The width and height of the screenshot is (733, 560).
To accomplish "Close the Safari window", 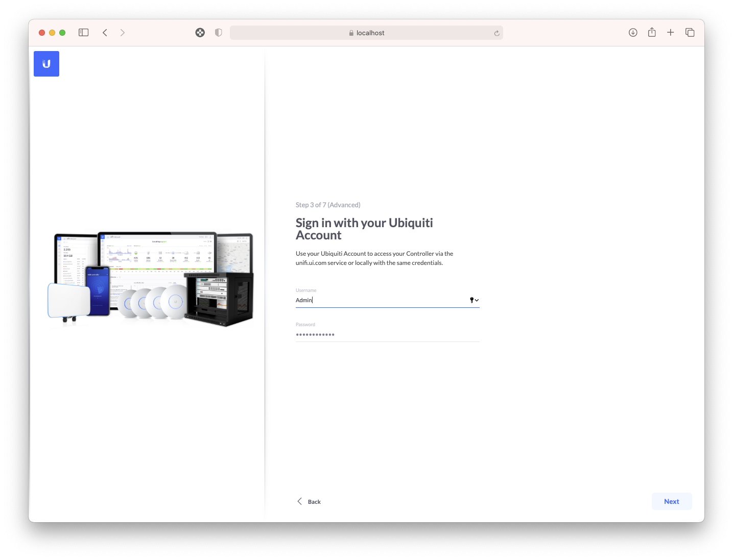I will click(42, 33).
